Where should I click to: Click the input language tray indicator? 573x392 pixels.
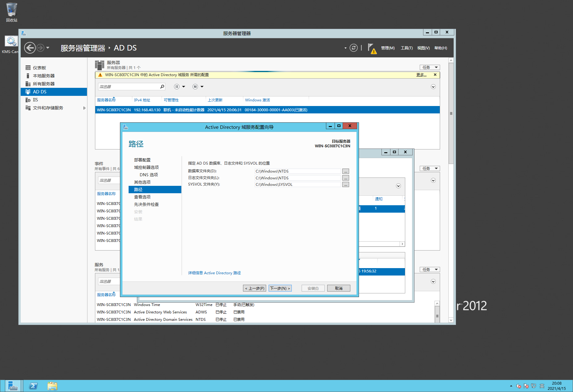[x=542, y=386]
